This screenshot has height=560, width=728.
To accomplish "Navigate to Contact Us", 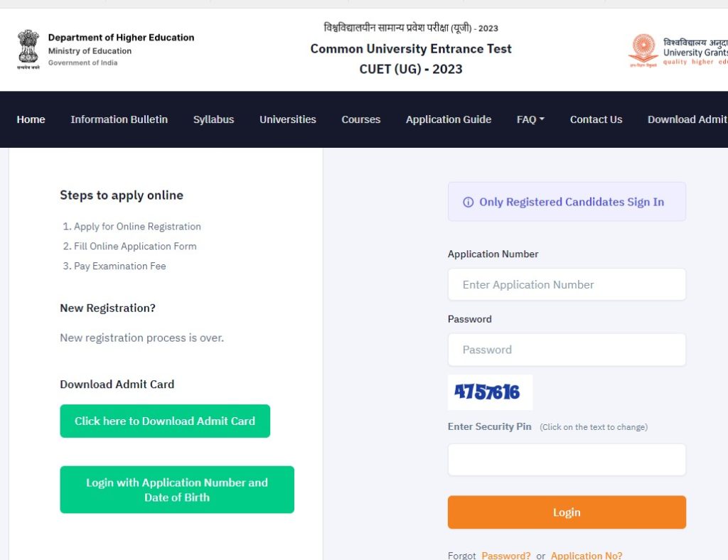I will (x=596, y=119).
